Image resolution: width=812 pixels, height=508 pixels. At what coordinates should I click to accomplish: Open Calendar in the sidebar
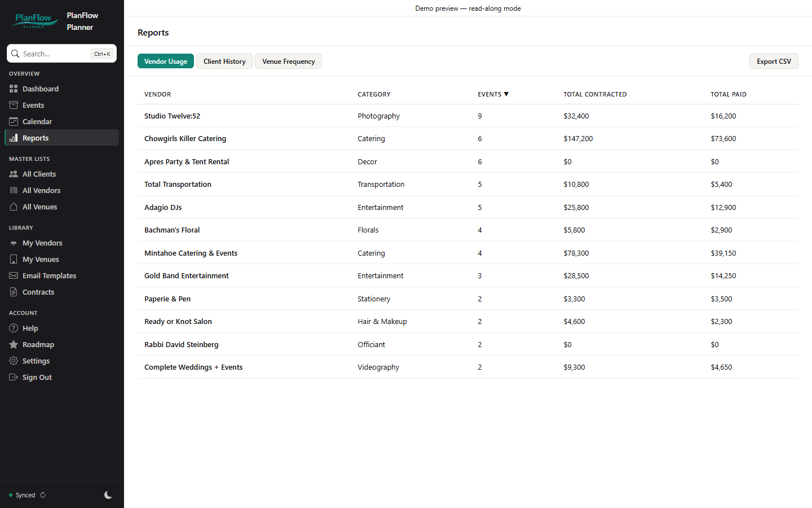click(x=61, y=121)
